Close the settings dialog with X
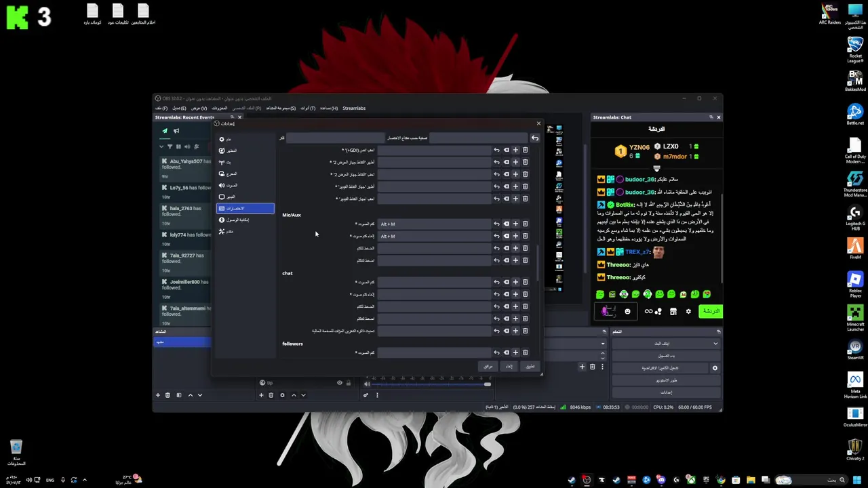Image resolution: width=868 pixels, height=488 pixels. 538,123
